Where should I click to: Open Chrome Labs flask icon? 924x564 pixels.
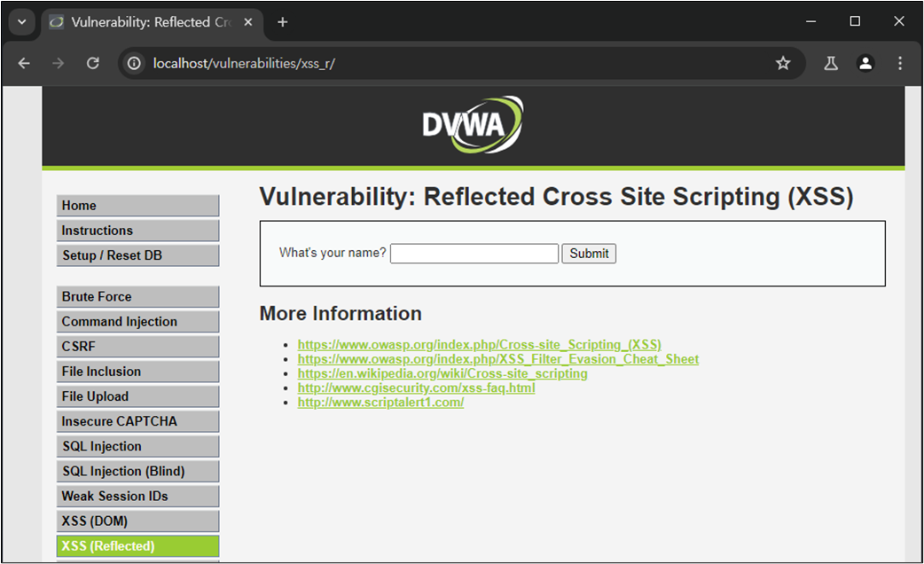click(x=831, y=63)
